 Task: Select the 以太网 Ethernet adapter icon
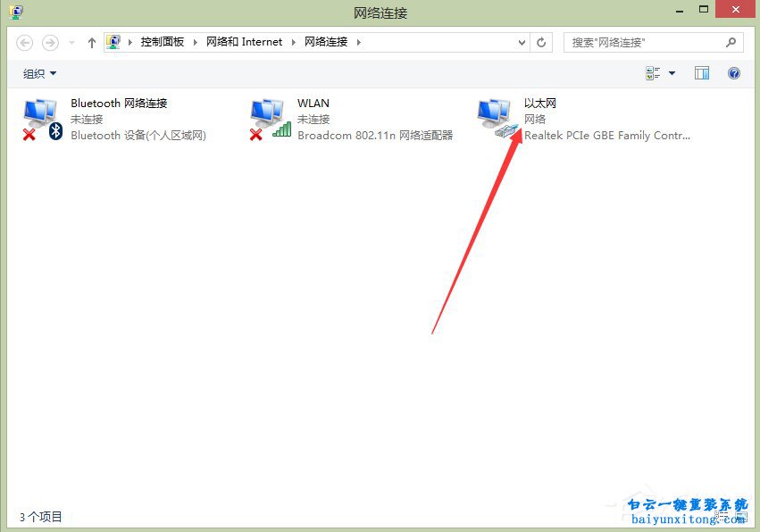[x=497, y=119]
